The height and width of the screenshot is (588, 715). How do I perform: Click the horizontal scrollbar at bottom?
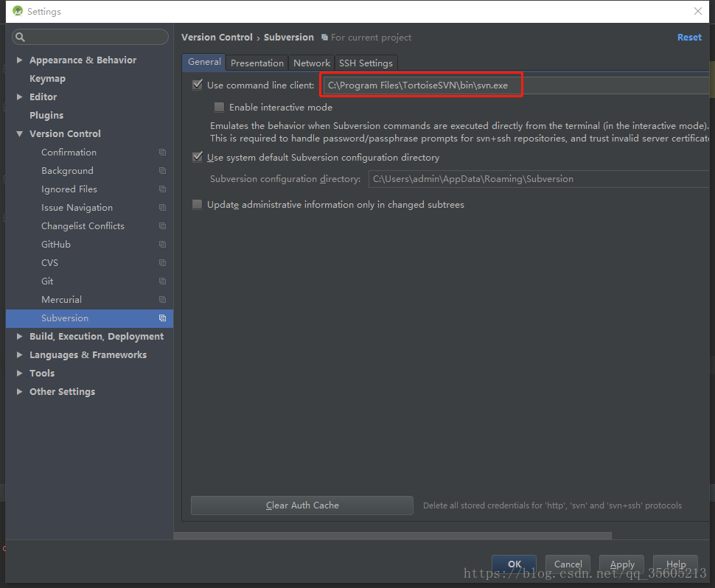pos(393,536)
